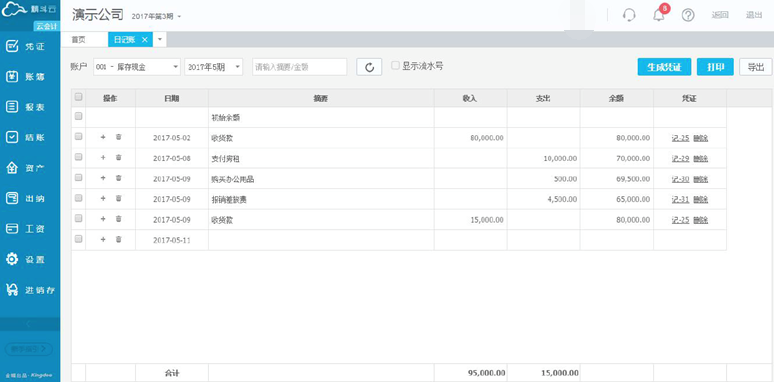774x382 pixels.
Task: Add a row after 2017-05-02 using plus icon
Action: tap(103, 137)
